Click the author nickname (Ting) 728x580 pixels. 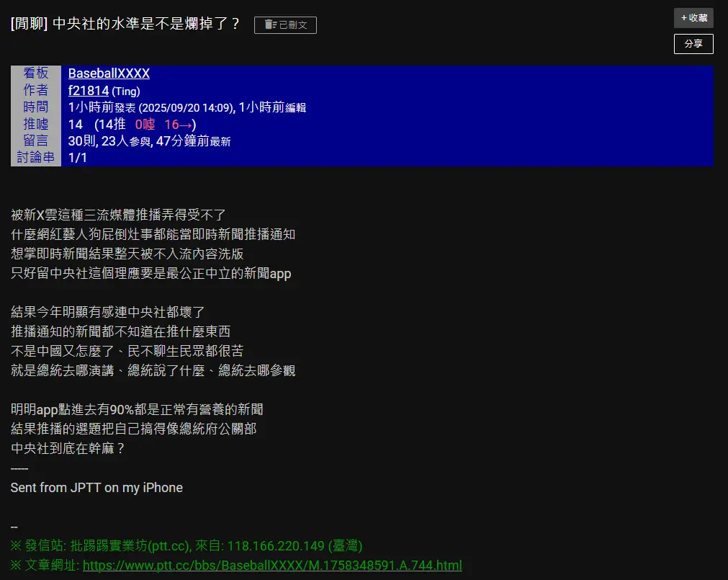click(126, 91)
